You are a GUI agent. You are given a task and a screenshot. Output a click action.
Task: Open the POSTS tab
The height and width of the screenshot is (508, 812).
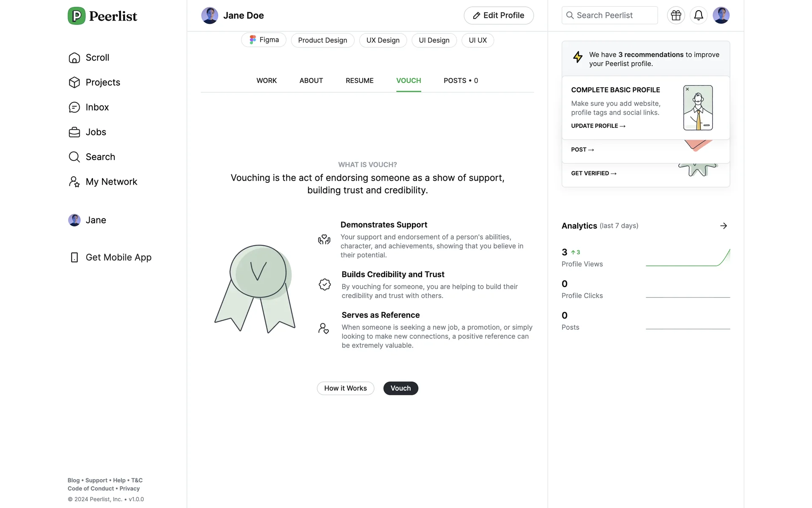tap(461, 80)
